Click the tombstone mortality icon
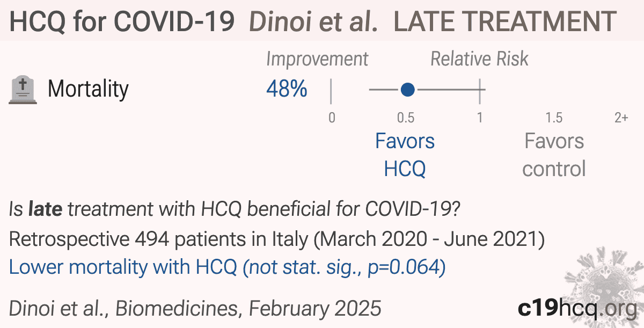Screen dimensions: 644x328 tap(23, 90)
